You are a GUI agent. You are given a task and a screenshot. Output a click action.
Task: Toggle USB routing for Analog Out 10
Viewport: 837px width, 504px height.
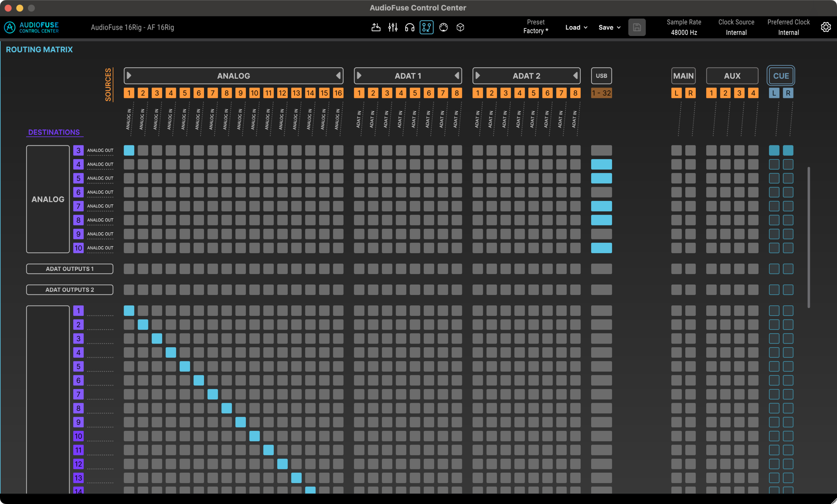click(x=601, y=248)
